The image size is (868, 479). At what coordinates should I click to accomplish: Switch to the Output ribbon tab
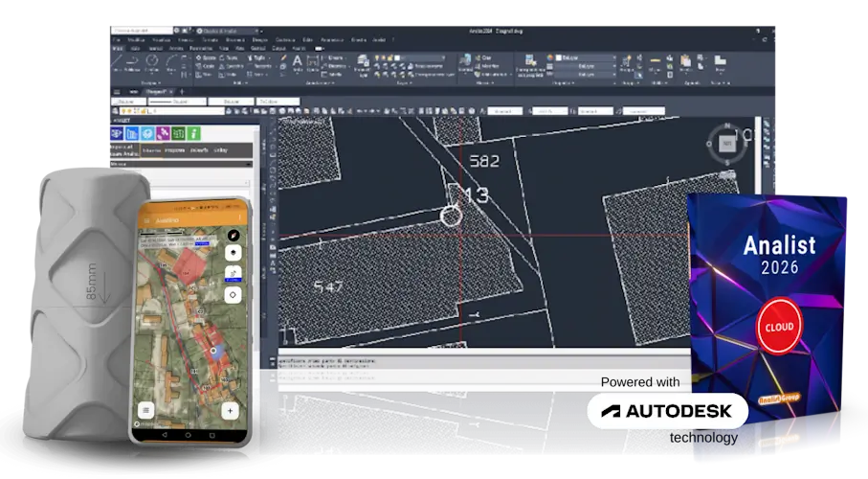point(278,48)
